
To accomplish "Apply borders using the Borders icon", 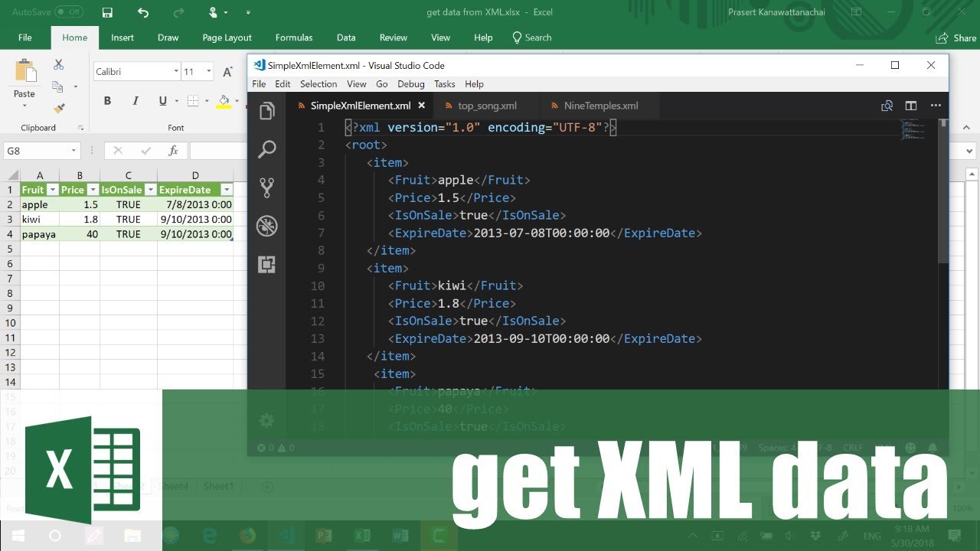I will [x=192, y=101].
